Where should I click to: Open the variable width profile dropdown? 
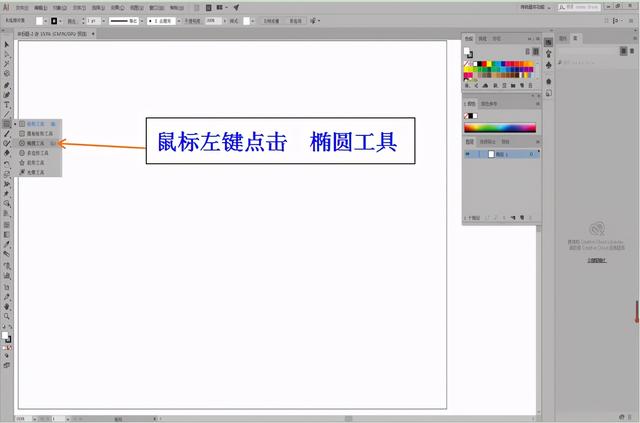142,21
